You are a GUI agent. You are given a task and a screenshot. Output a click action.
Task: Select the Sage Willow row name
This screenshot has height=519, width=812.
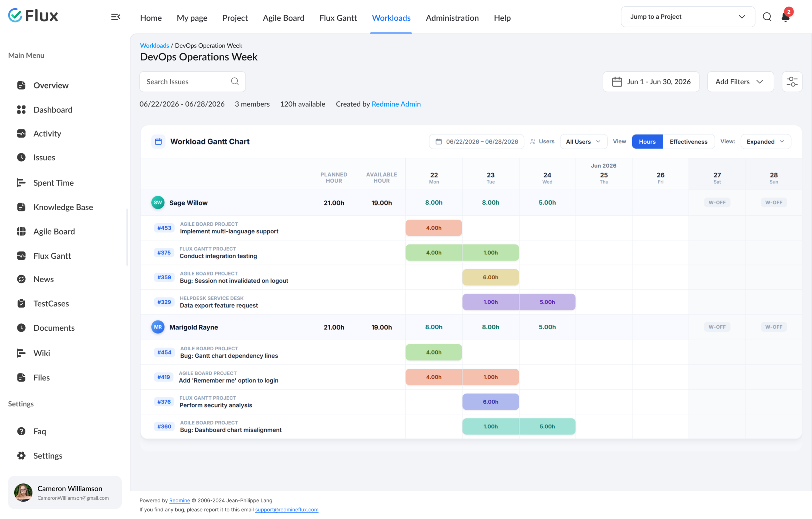pyautogui.click(x=188, y=203)
